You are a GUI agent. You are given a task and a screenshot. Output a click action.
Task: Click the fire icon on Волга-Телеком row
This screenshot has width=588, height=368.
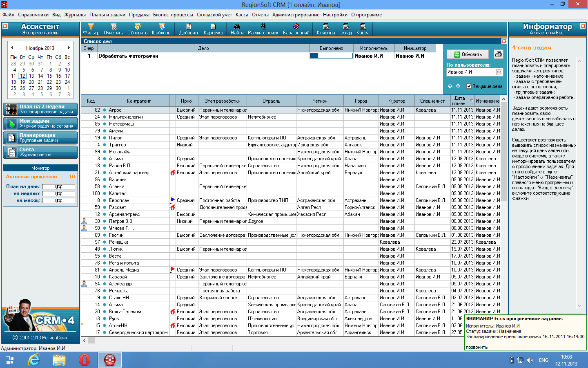coord(173,312)
